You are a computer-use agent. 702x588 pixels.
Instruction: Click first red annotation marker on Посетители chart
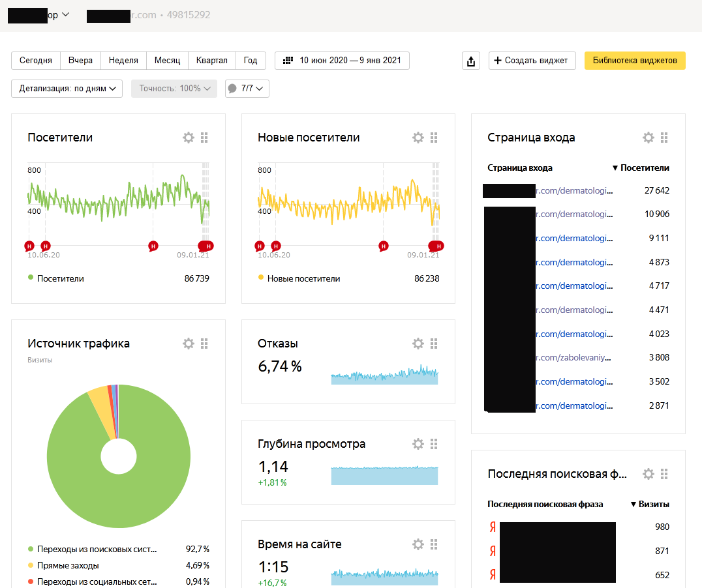pos(29,246)
